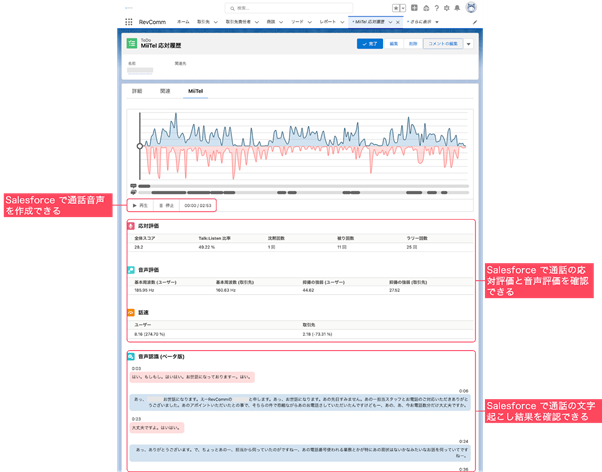The image size is (602, 472).
Task: Click the blue 完了 button
Action: (370, 44)
